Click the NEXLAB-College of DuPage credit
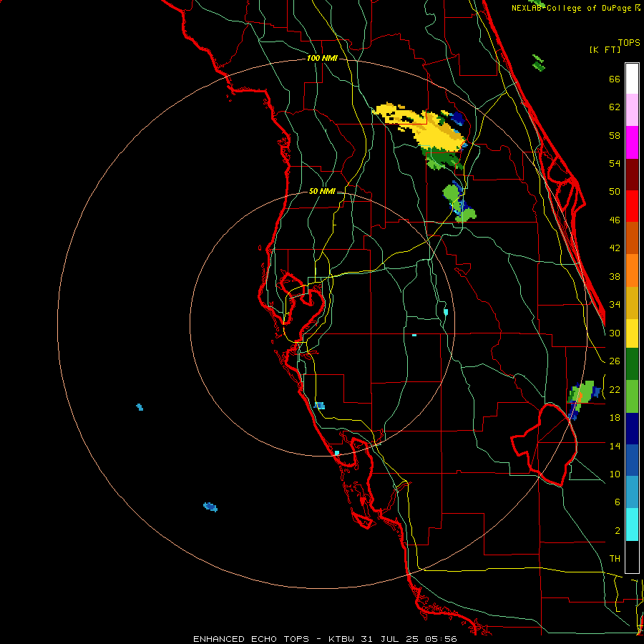644x644 pixels. (575, 8)
